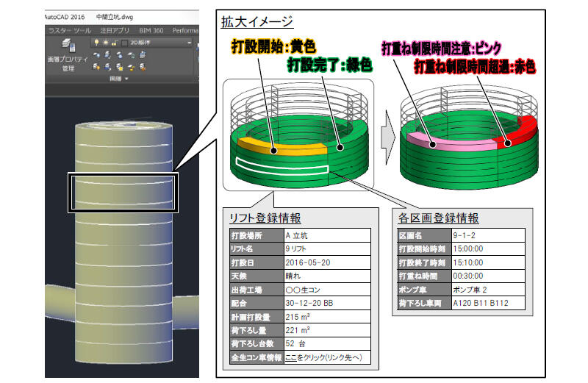
Task: Click the 中間立坑.dwg title text
Action: (115, 17)
